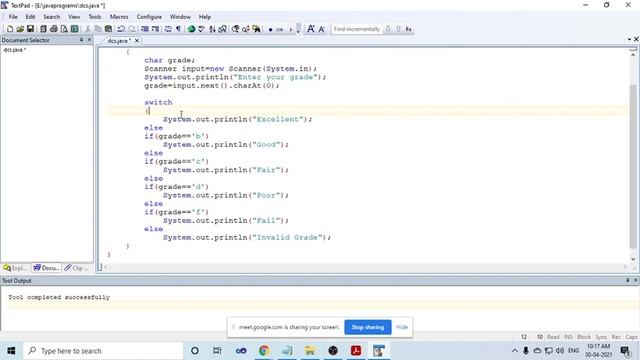This screenshot has width=640, height=360.
Task: Show hidden system tray icons
Action: pos(515,351)
